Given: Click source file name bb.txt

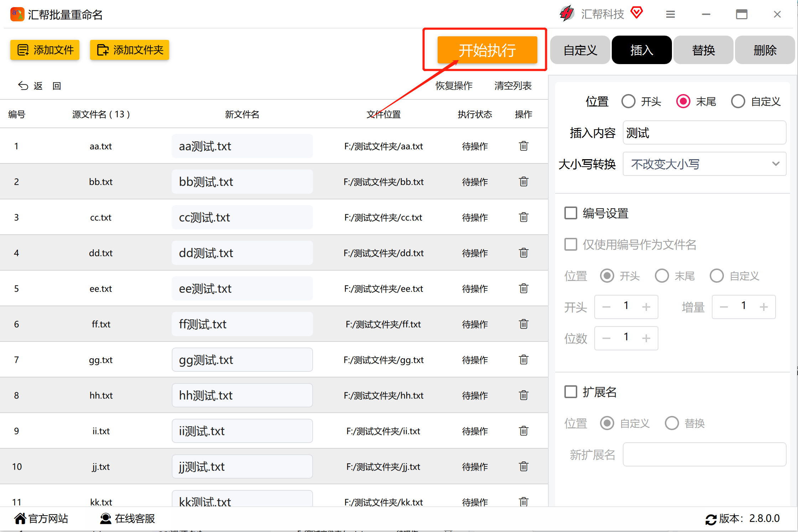Looking at the screenshot, I should pyautogui.click(x=101, y=182).
